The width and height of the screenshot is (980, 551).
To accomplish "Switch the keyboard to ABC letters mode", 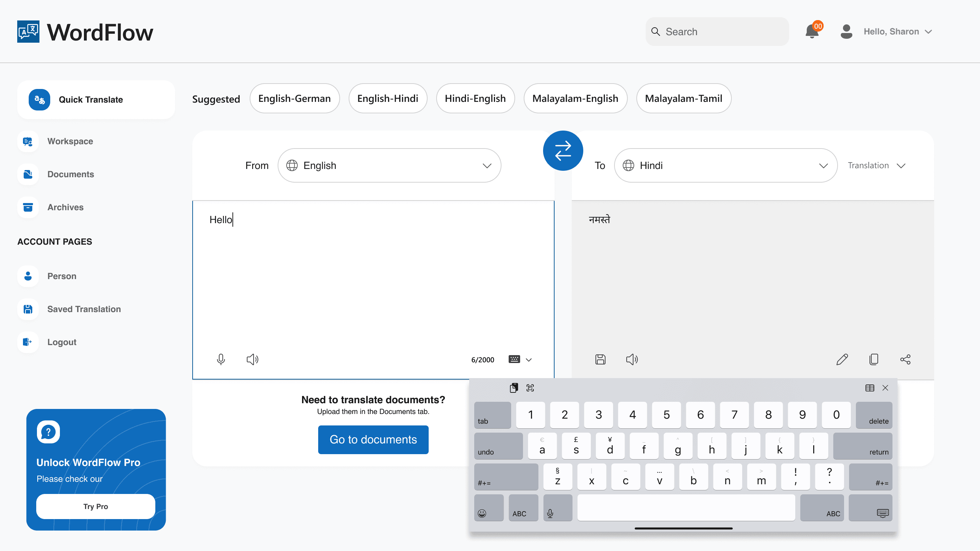I will [523, 508].
